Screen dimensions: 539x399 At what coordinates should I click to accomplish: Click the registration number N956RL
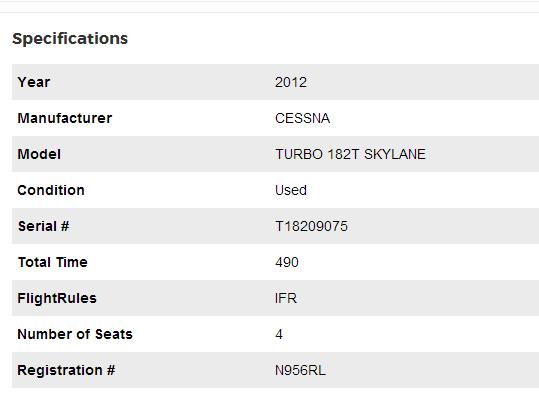click(x=300, y=370)
